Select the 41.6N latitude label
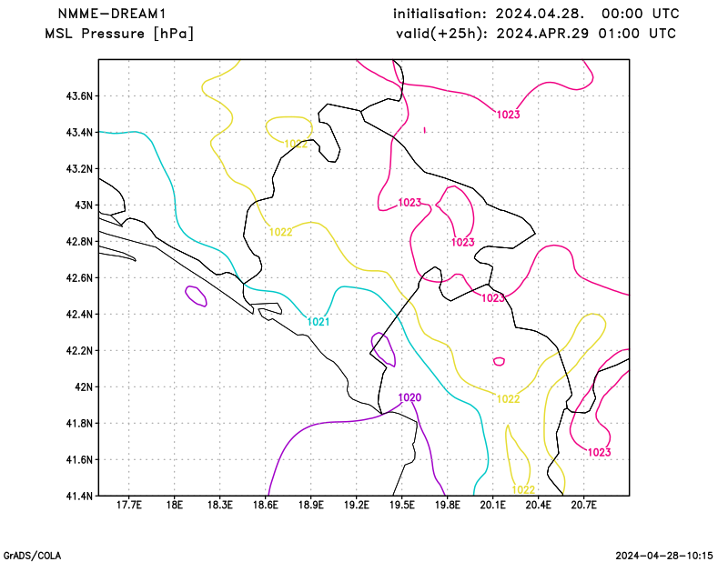The image size is (728, 562). 79,460
